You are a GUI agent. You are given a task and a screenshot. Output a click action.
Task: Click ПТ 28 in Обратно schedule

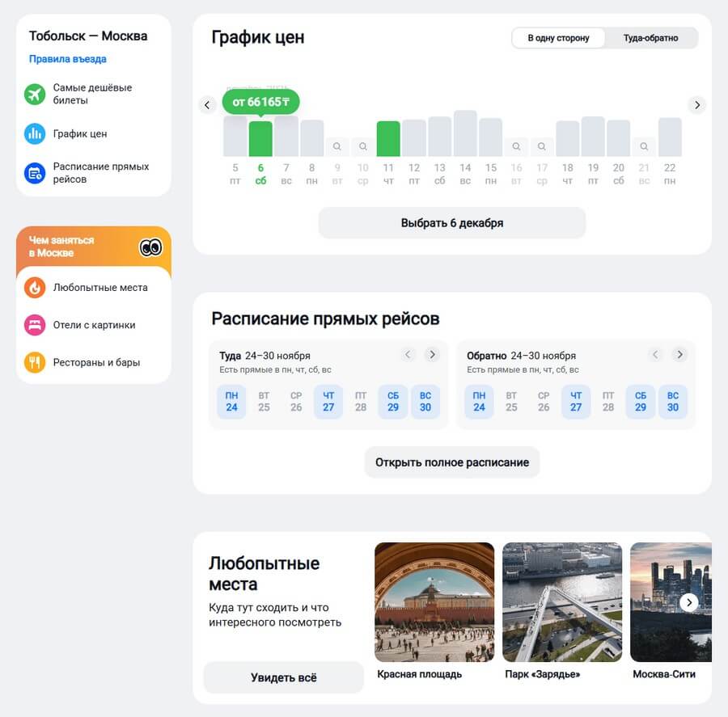click(608, 402)
